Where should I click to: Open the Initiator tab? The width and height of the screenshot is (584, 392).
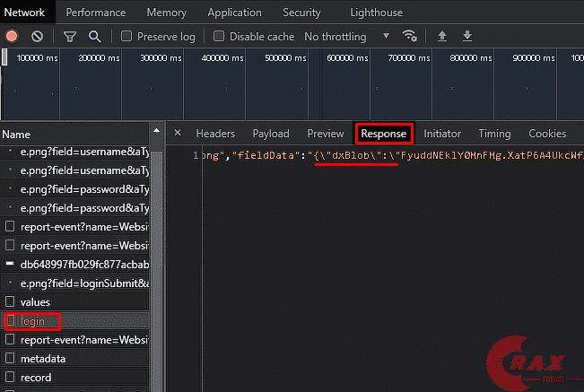(x=442, y=134)
